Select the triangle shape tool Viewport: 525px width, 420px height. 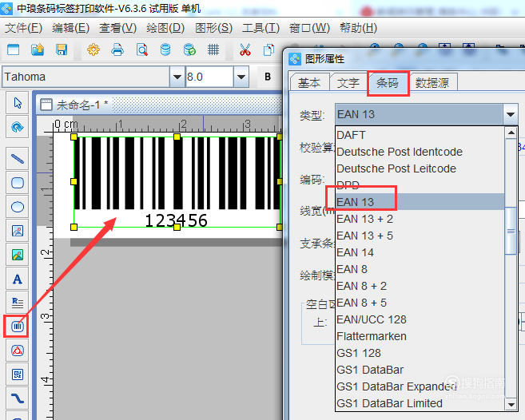click(x=18, y=351)
